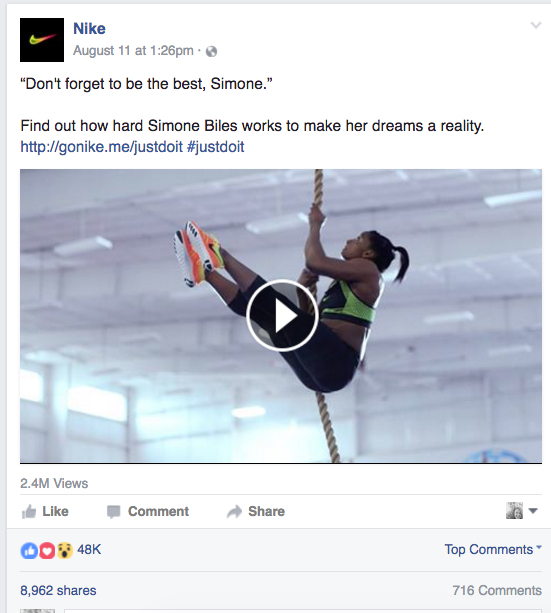Click the public globe privacy icon

(x=211, y=51)
